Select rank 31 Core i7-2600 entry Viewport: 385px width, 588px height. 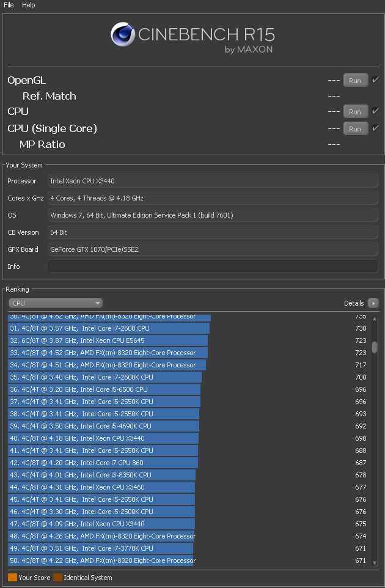[104, 328]
